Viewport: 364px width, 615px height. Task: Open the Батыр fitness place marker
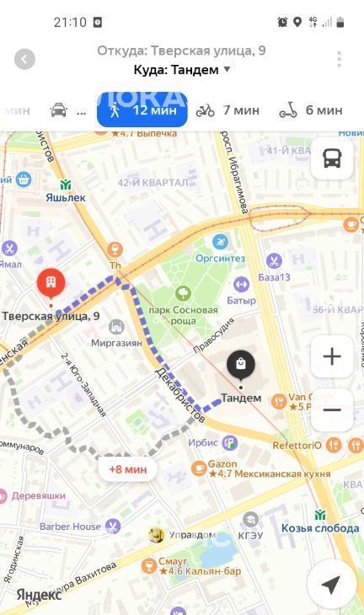tap(242, 285)
